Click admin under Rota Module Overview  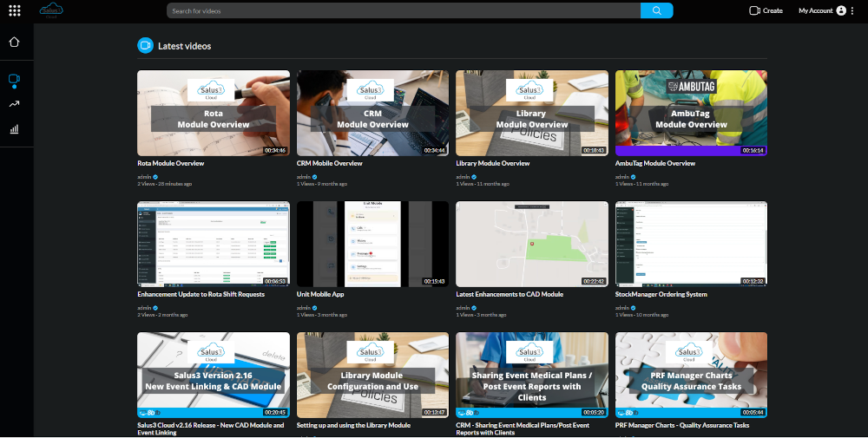tap(144, 177)
